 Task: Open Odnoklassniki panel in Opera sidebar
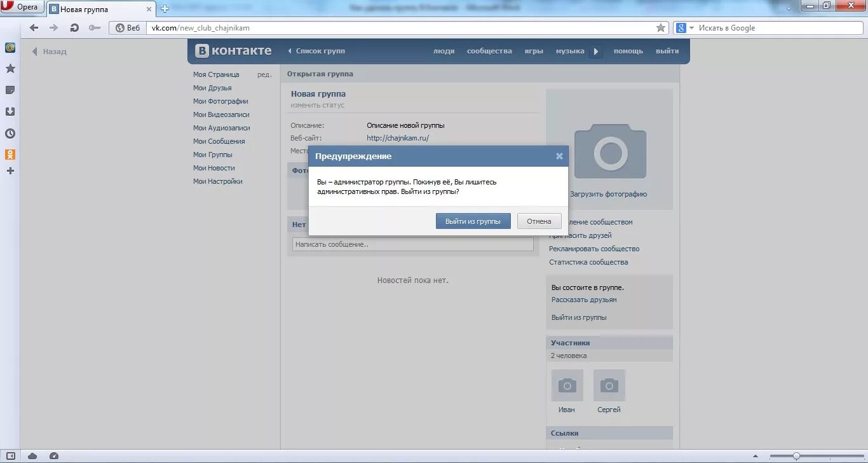point(10,155)
